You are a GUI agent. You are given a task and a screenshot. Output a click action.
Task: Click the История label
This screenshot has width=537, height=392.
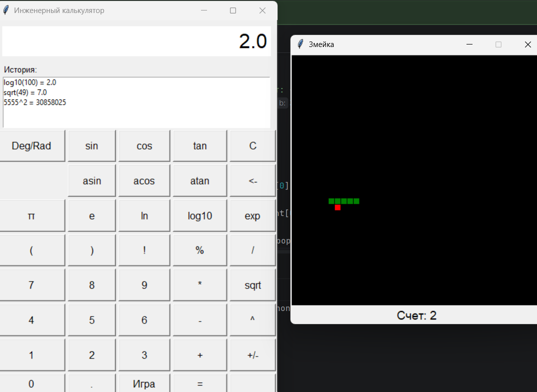pyautogui.click(x=20, y=69)
